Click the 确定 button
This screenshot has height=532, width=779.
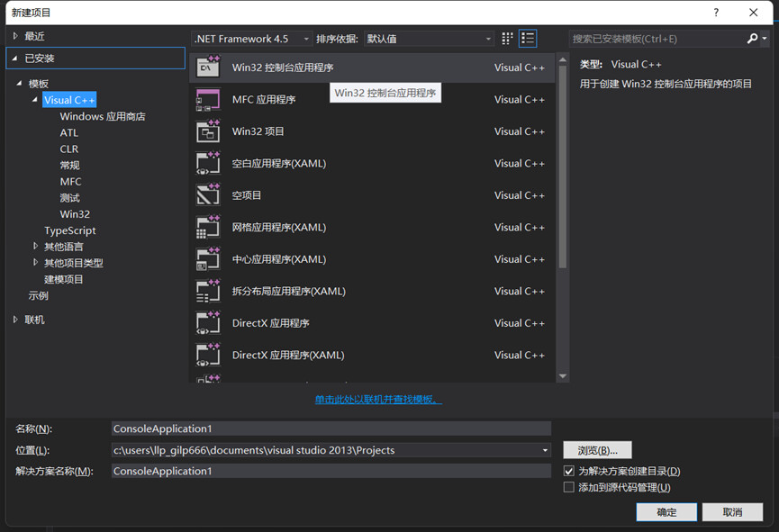(x=666, y=512)
